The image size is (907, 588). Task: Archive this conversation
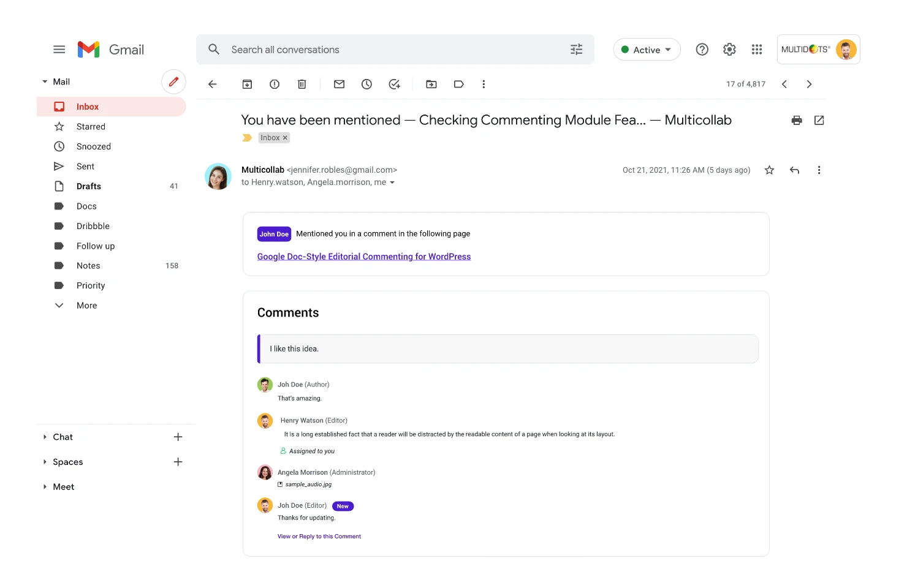point(247,85)
